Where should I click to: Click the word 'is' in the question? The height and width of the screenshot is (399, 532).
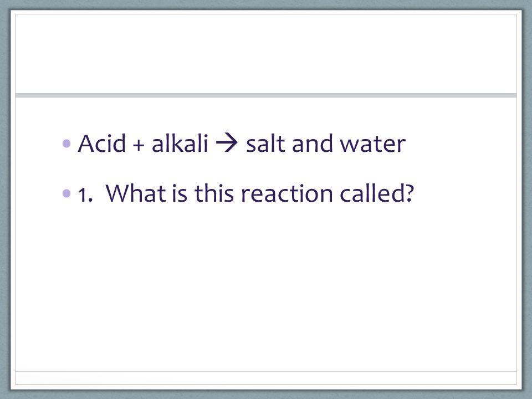[180, 193]
